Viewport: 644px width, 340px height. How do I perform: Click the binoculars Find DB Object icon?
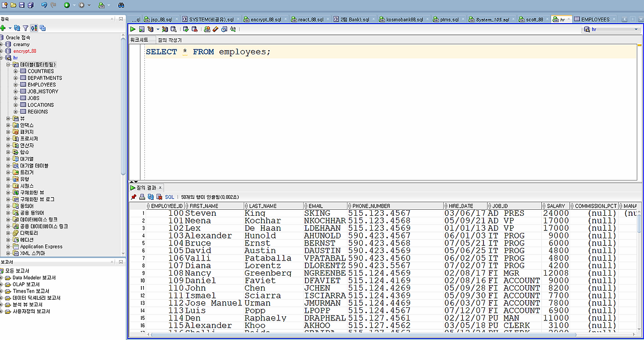point(121,5)
